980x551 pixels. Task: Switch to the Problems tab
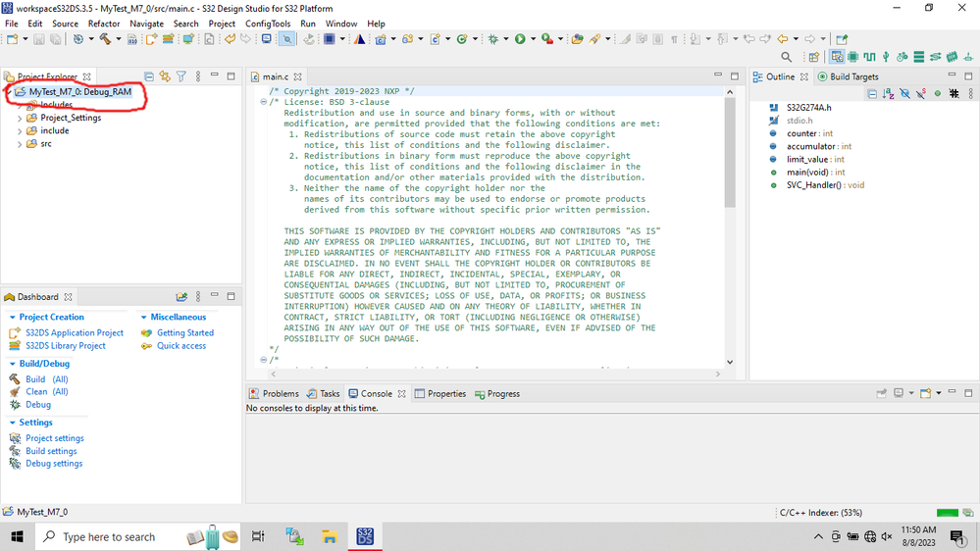(x=274, y=393)
